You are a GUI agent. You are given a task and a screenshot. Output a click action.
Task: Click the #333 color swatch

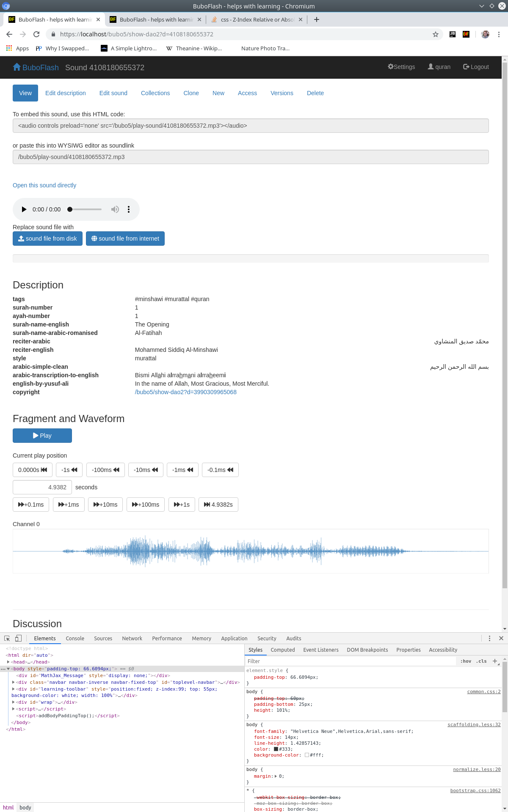tap(276, 749)
